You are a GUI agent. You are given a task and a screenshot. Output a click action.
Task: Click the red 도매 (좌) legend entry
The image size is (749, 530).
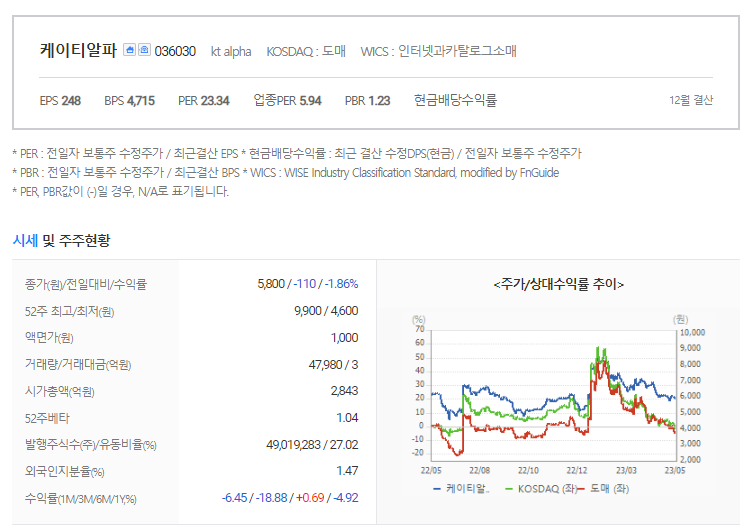[x=604, y=488]
